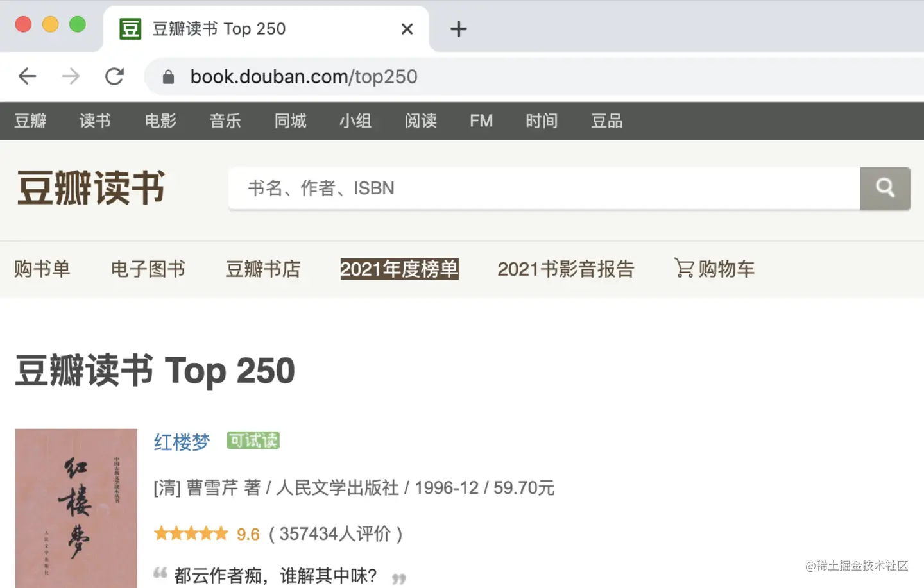Screen dimensions: 924x588
Task: Click the green 豆 favicon on the tab
Action: pos(130,29)
